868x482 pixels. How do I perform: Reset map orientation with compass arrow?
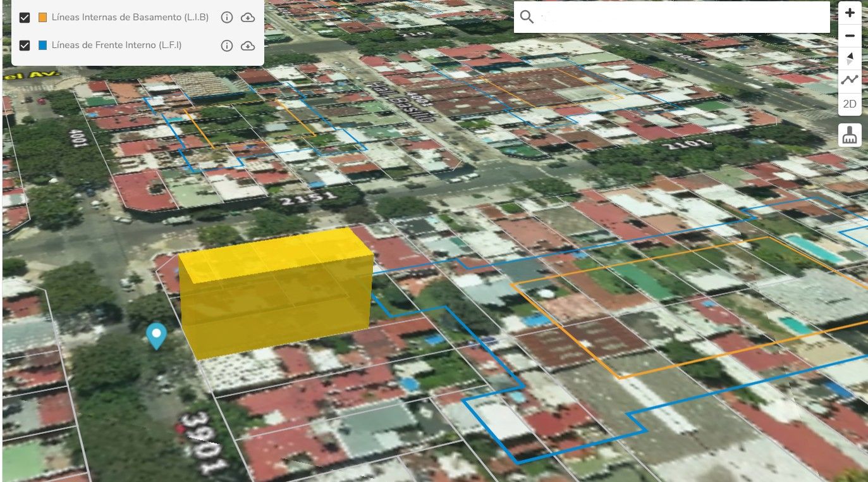pyautogui.click(x=850, y=59)
